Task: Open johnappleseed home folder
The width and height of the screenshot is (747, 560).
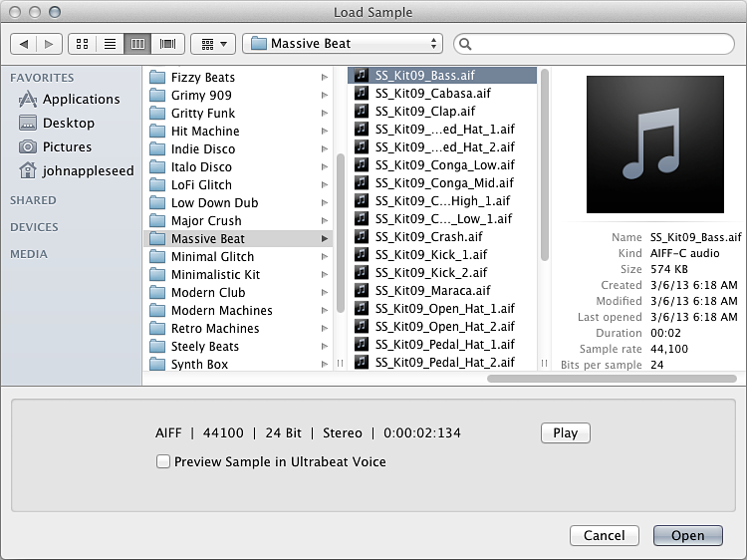Action: point(77,170)
